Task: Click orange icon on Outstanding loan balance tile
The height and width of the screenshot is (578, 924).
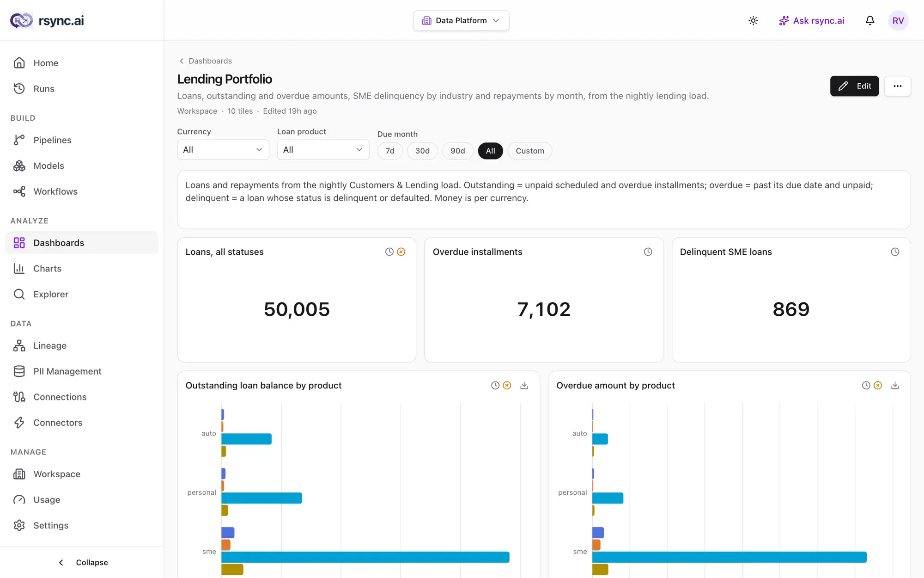Action: 507,385
